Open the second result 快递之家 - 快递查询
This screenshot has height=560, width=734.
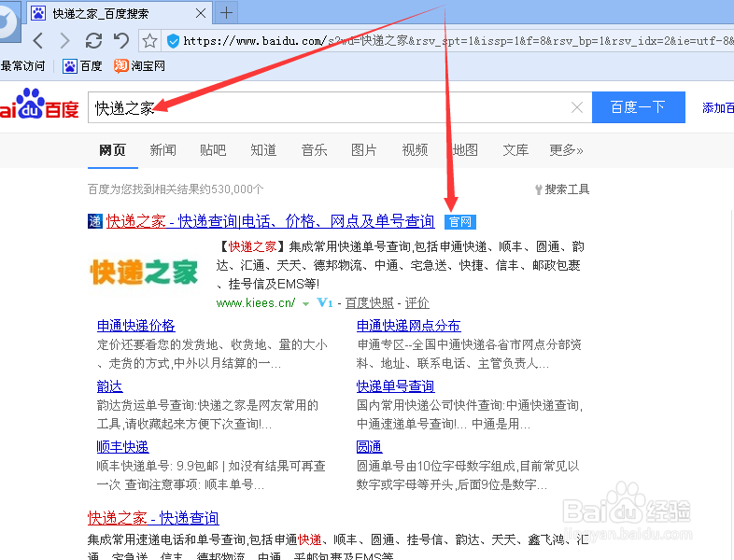(x=153, y=518)
